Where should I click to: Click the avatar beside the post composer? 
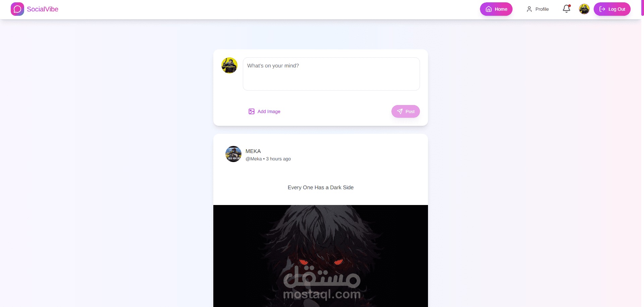pyautogui.click(x=229, y=65)
